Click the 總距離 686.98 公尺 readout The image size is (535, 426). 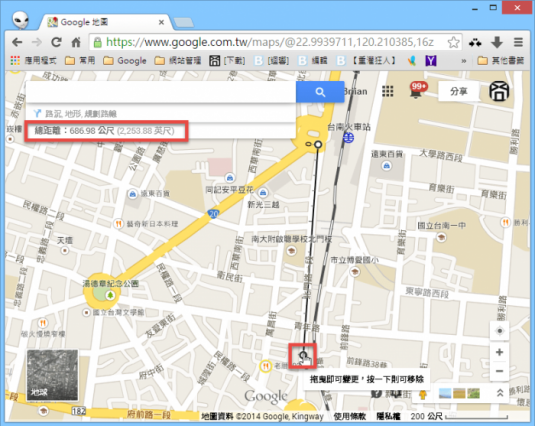click(x=104, y=131)
